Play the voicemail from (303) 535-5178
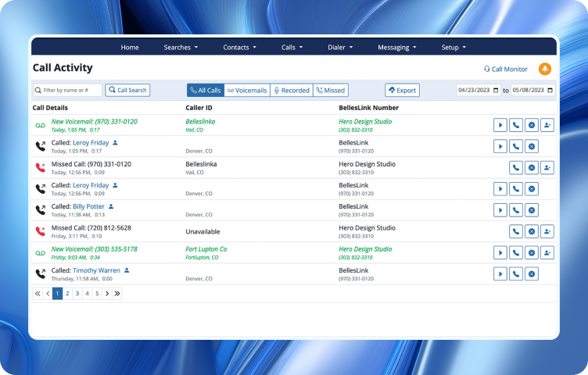588x375 pixels. pos(500,253)
